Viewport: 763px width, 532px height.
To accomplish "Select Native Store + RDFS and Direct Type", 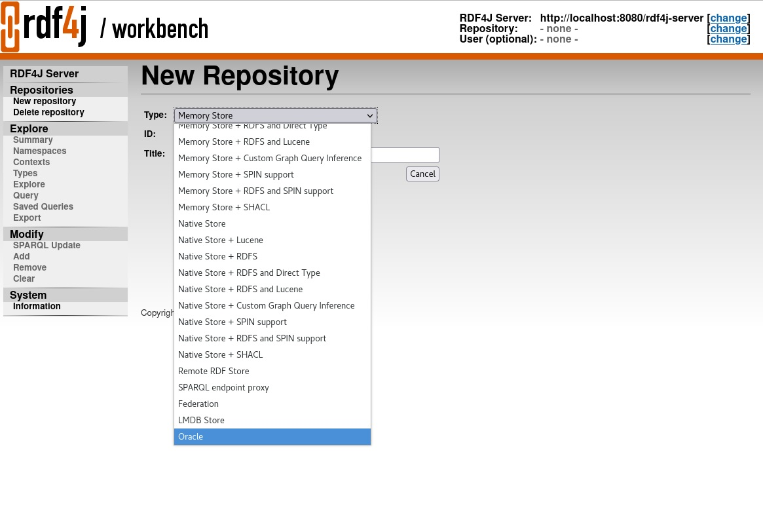I will pyautogui.click(x=272, y=273).
